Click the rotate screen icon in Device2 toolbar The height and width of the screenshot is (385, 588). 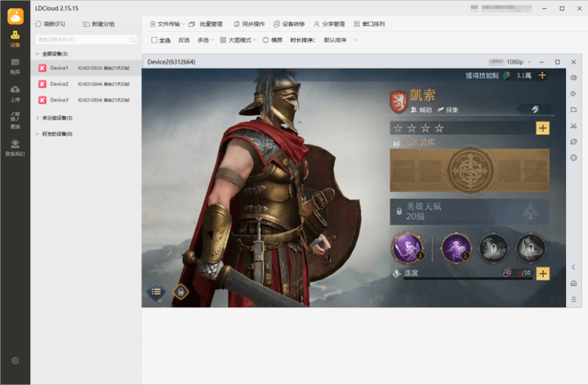(573, 142)
